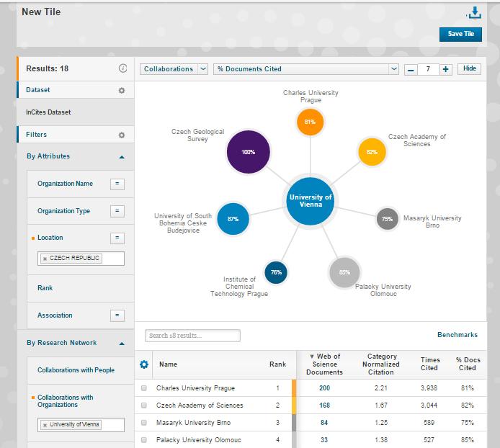Click the equals icon beside Organization Name

(117, 184)
